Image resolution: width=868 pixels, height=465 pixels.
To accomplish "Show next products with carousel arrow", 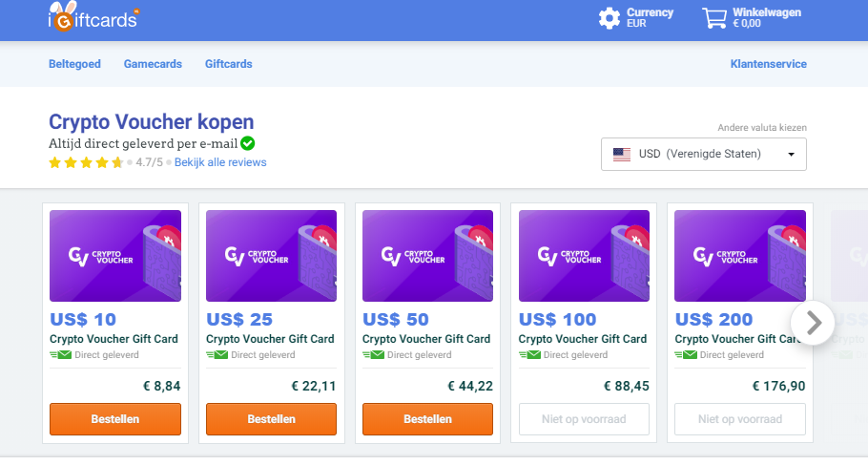I will point(812,323).
